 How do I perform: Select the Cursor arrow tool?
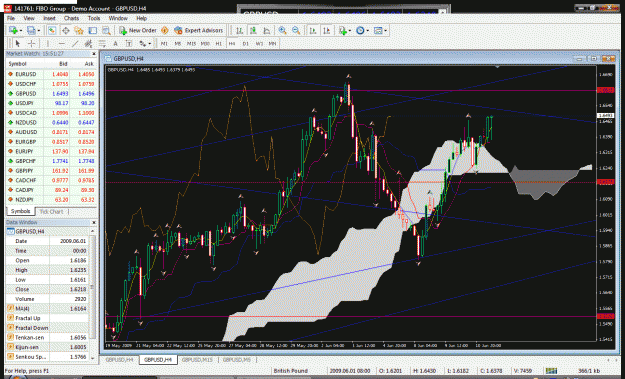click(x=17, y=43)
